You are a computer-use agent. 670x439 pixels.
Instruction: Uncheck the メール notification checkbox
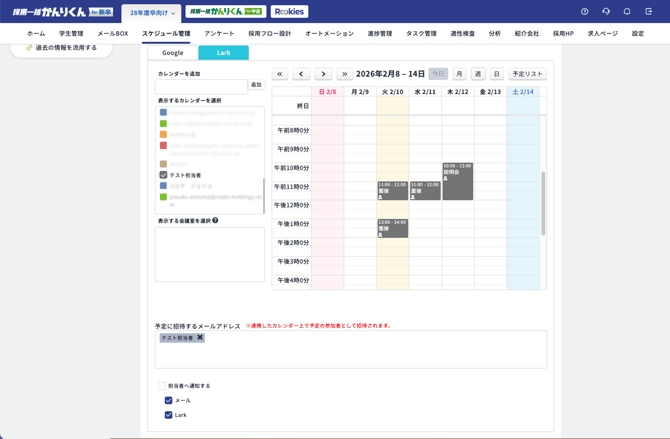point(168,400)
